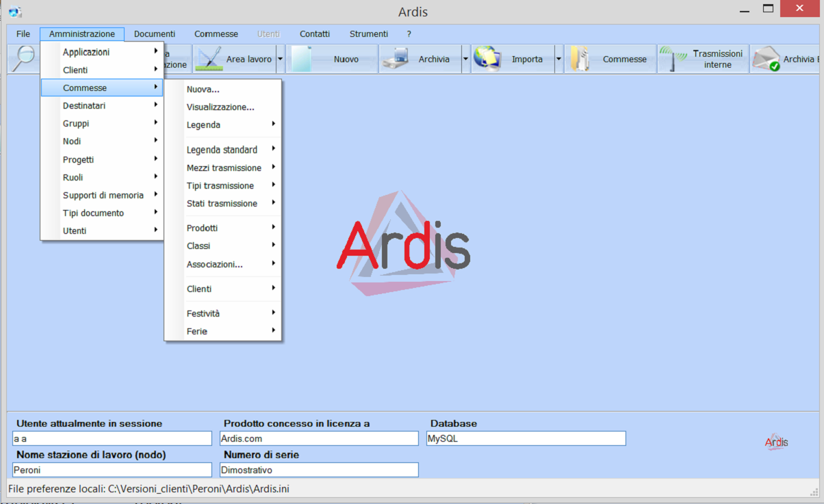Click the Trasmissioni interne antenna icon
Screen dimensions: 824x504
point(673,59)
